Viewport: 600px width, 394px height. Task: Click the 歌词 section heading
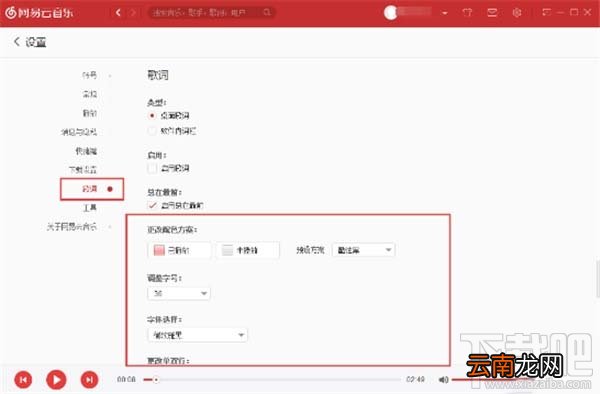(x=158, y=75)
